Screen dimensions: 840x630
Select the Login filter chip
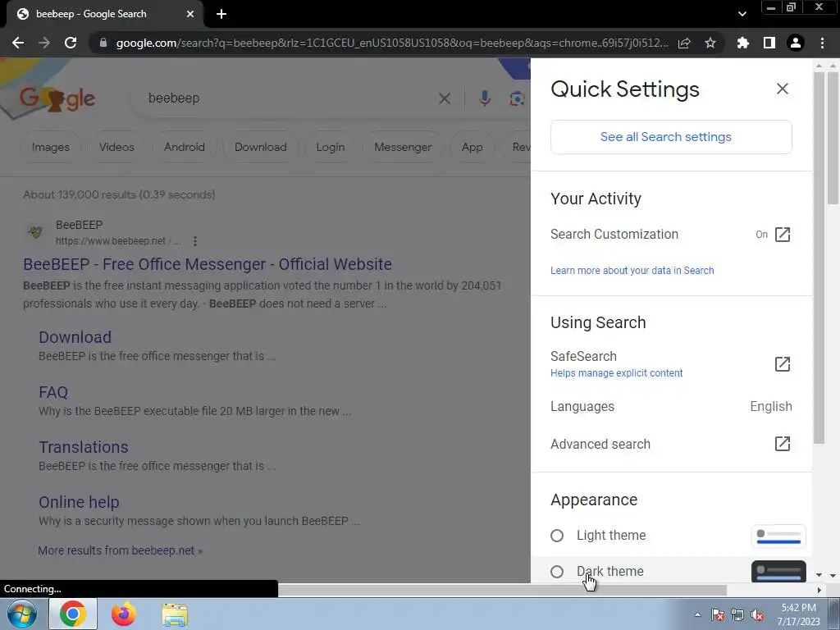[330, 147]
